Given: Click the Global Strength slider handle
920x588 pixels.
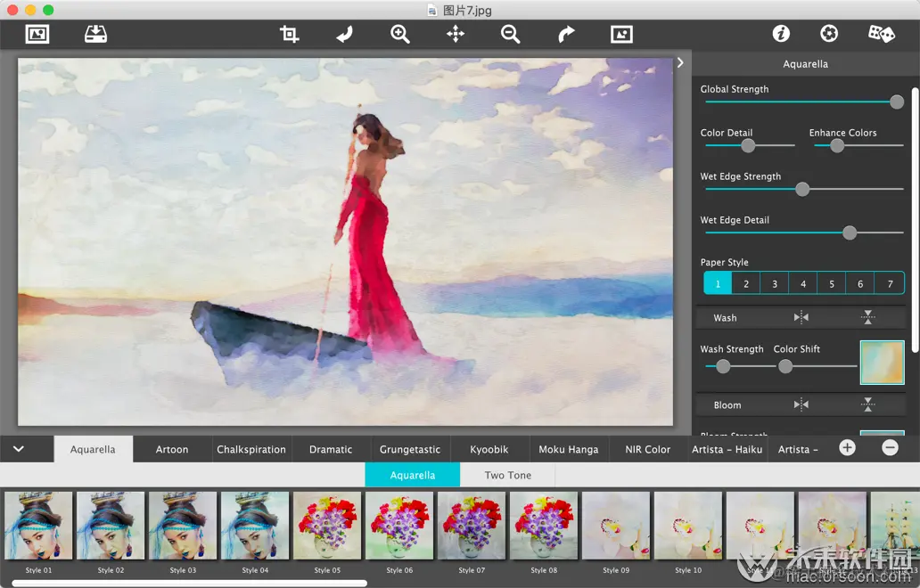Looking at the screenshot, I should (x=897, y=102).
